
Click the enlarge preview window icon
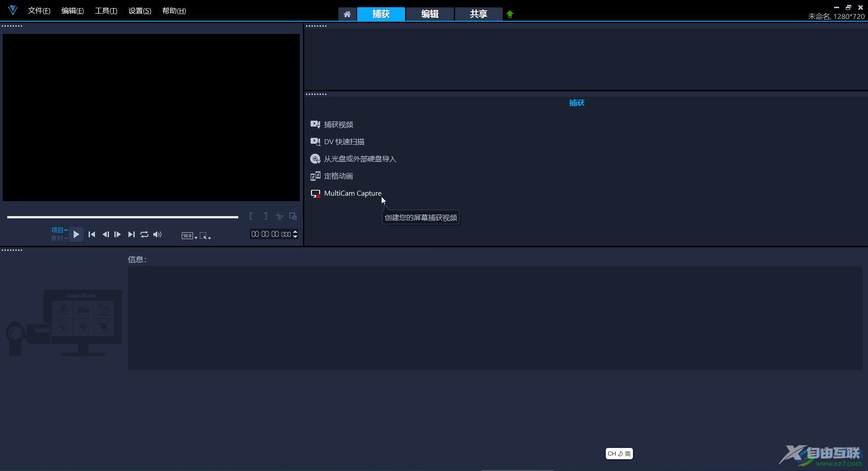pyautogui.click(x=293, y=217)
